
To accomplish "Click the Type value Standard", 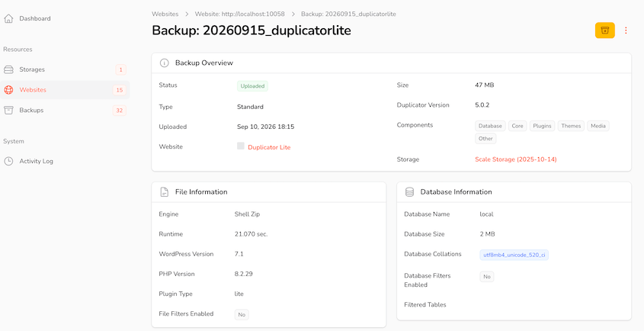I will (250, 107).
